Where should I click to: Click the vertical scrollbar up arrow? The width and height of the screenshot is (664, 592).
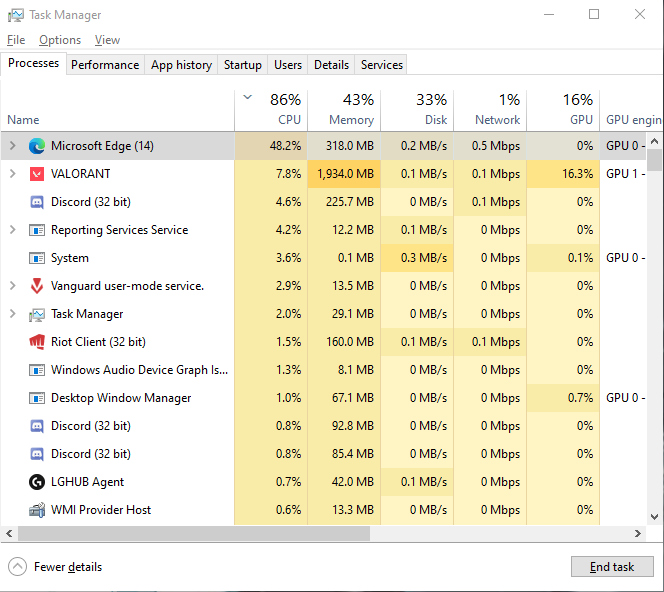click(x=654, y=141)
